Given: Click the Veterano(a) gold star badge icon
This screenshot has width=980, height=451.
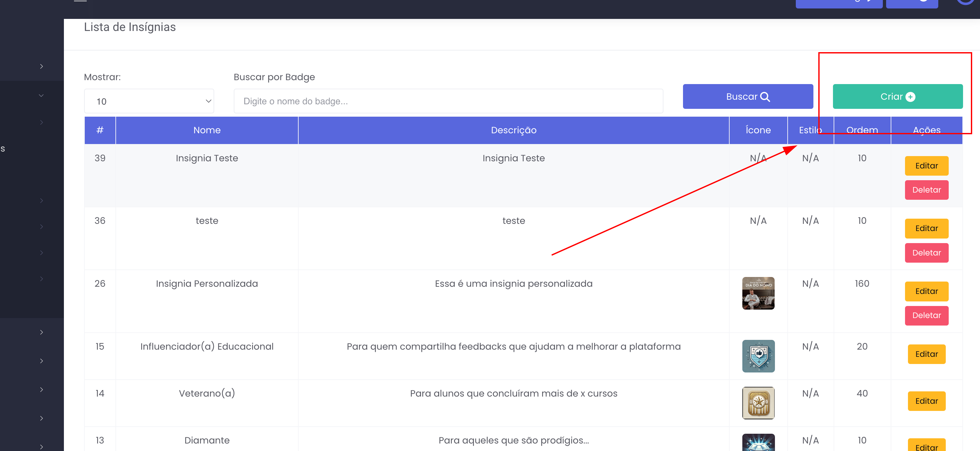Looking at the screenshot, I should [758, 402].
